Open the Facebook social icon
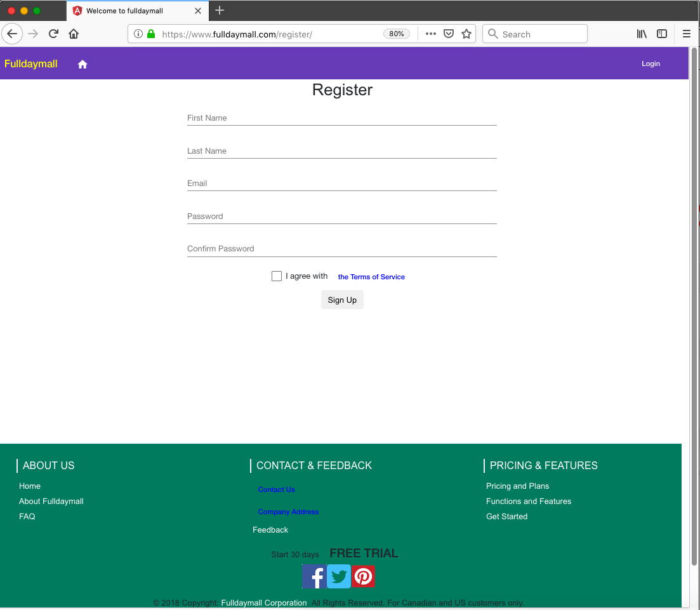This screenshot has height=610, width=700. pyautogui.click(x=314, y=577)
